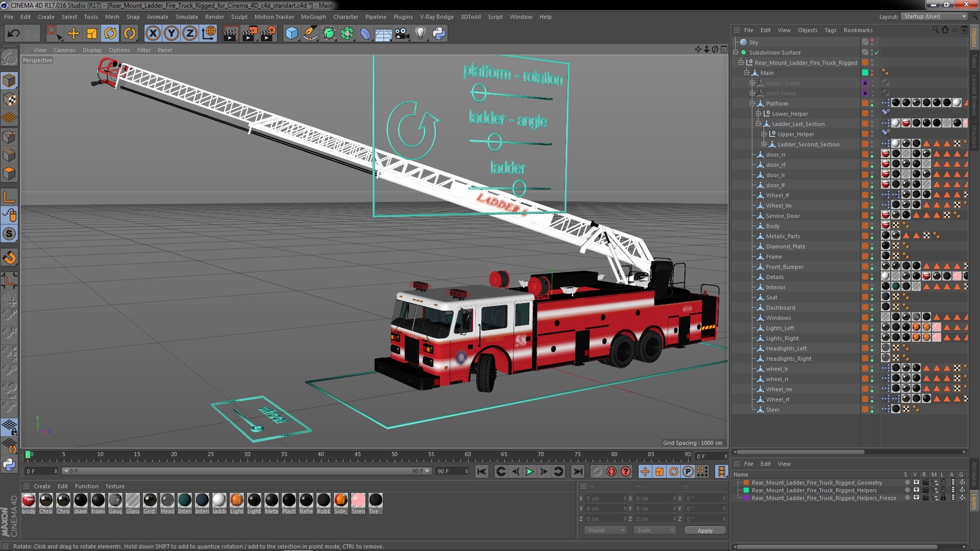
Task: Add a Light object bulb icon
Action: click(x=420, y=34)
